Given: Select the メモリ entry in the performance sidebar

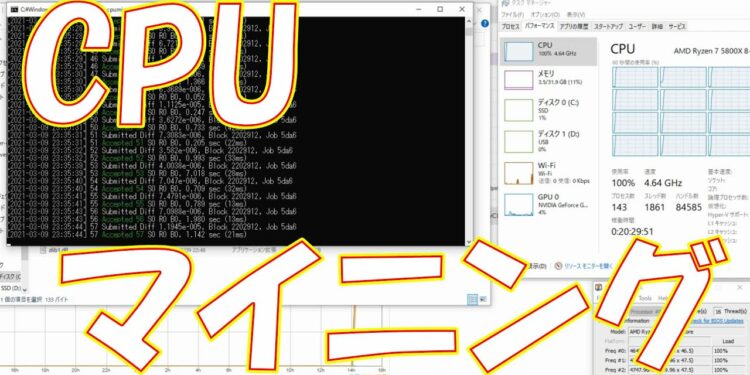Looking at the screenshot, I should coord(549,79).
